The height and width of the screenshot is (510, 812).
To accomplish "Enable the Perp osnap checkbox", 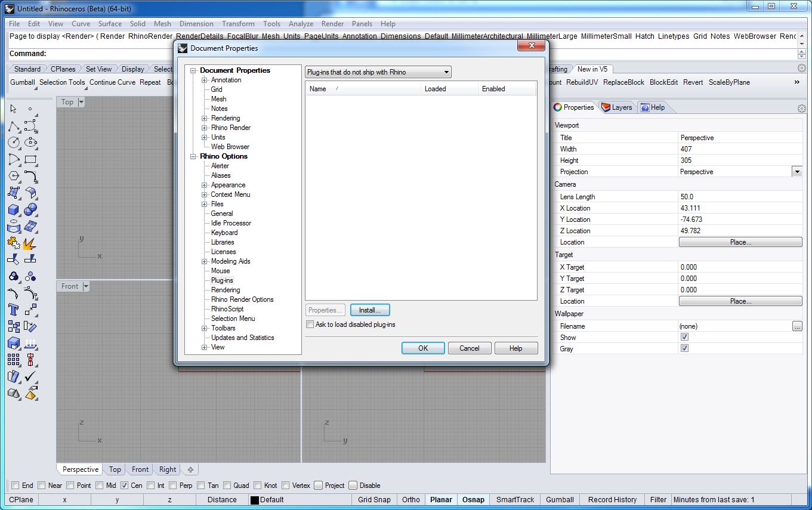I will click(x=172, y=486).
